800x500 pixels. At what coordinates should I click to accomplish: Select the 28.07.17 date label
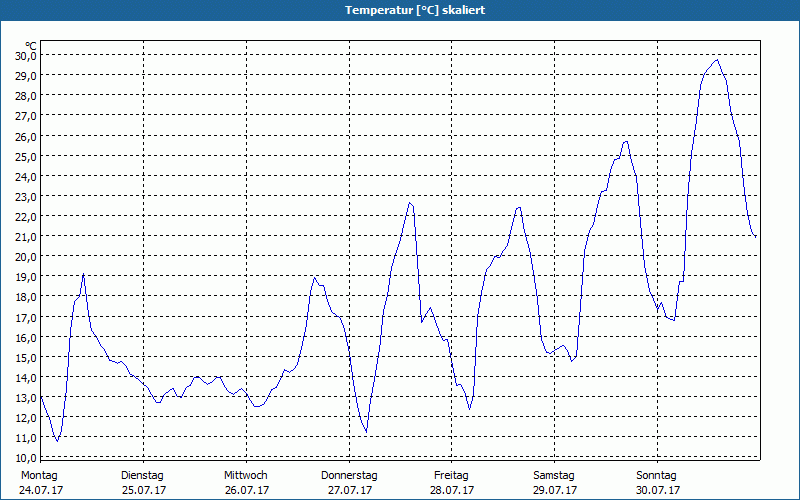452,490
